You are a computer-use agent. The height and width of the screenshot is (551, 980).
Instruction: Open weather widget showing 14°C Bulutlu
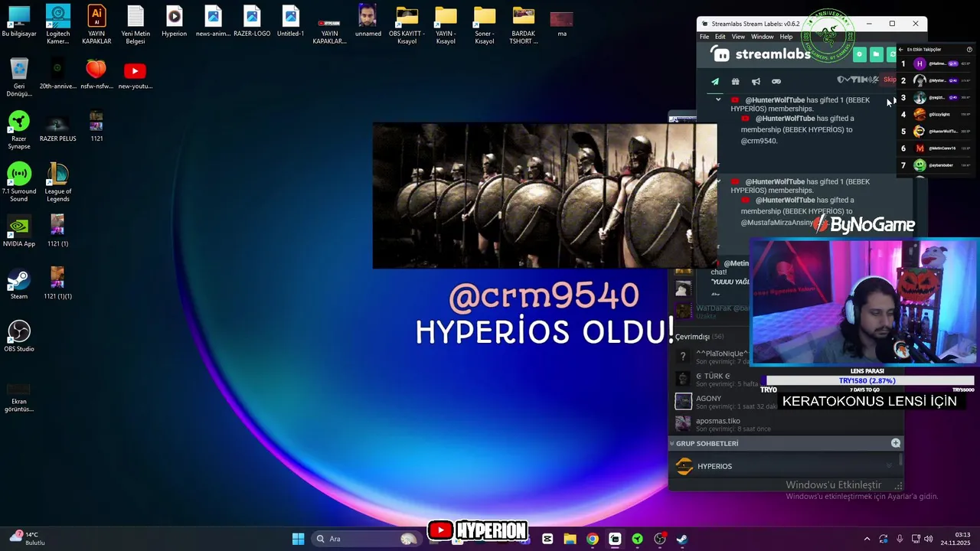pyautogui.click(x=28, y=539)
